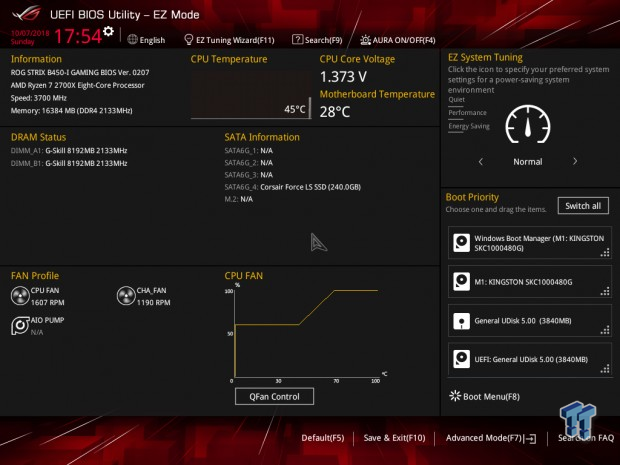Grab the drag handle on General UDisk 5.00

(605, 330)
